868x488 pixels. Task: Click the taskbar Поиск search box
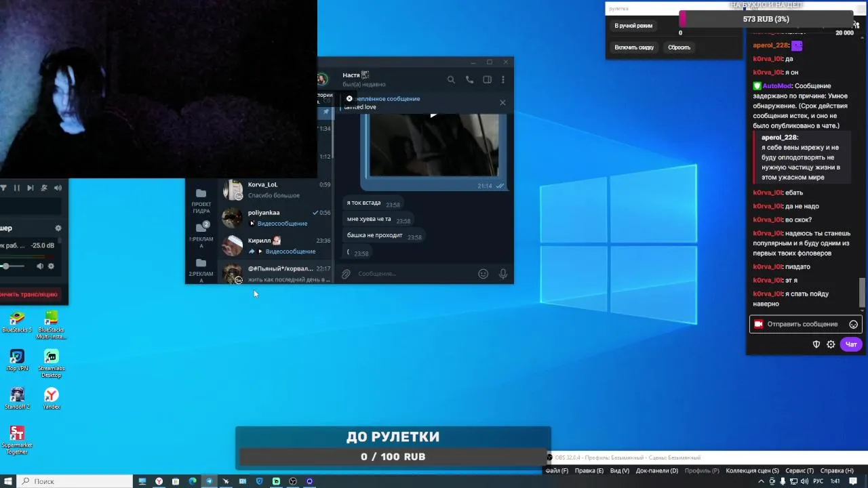pos(75,481)
